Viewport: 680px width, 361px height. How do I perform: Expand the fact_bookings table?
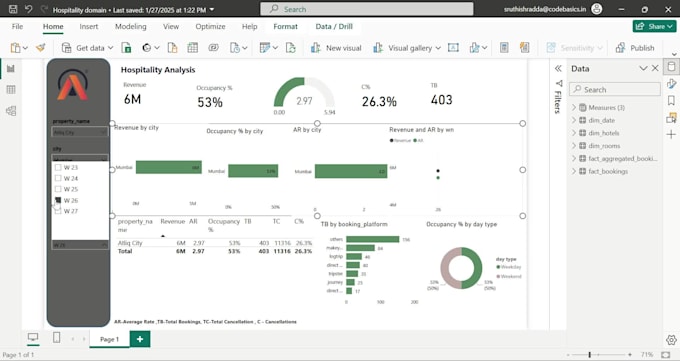(x=574, y=171)
